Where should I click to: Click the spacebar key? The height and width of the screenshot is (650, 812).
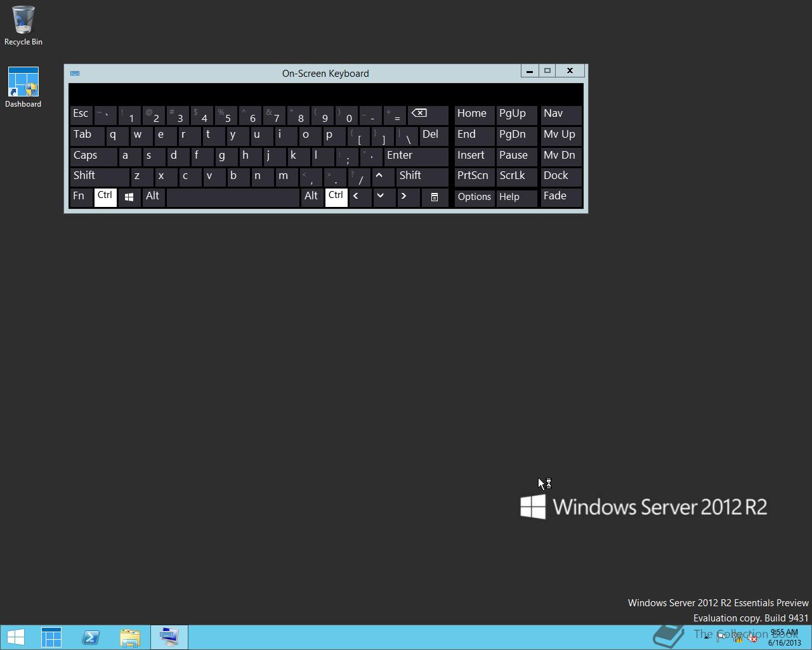click(233, 197)
